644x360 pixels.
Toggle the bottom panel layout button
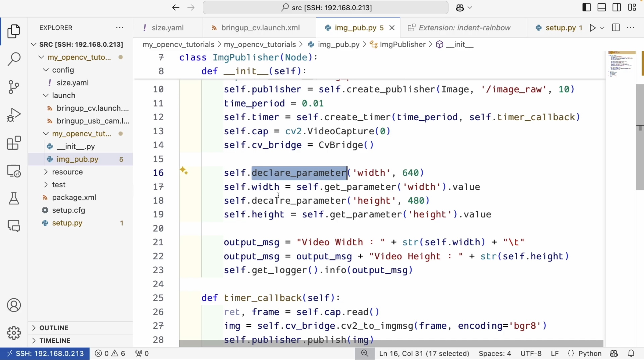click(x=602, y=8)
